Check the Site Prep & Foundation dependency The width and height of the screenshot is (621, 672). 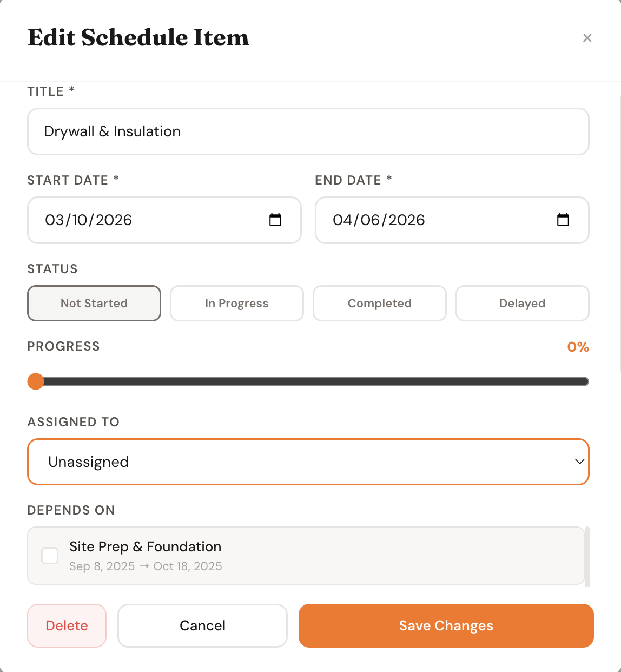click(49, 555)
